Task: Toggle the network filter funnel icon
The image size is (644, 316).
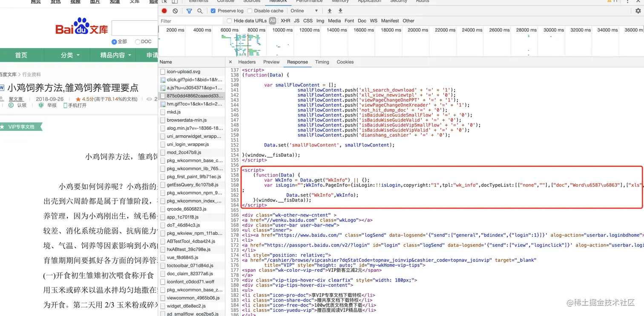Action: click(189, 11)
